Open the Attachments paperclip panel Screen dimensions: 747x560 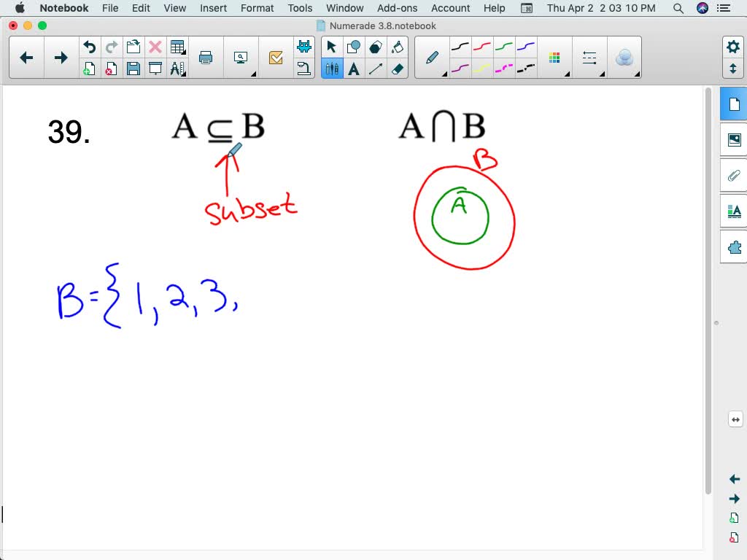point(735,176)
